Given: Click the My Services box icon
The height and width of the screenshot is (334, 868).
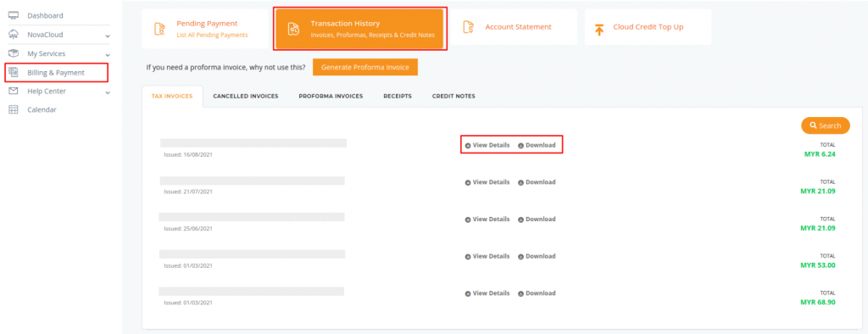Looking at the screenshot, I should tap(14, 53).
